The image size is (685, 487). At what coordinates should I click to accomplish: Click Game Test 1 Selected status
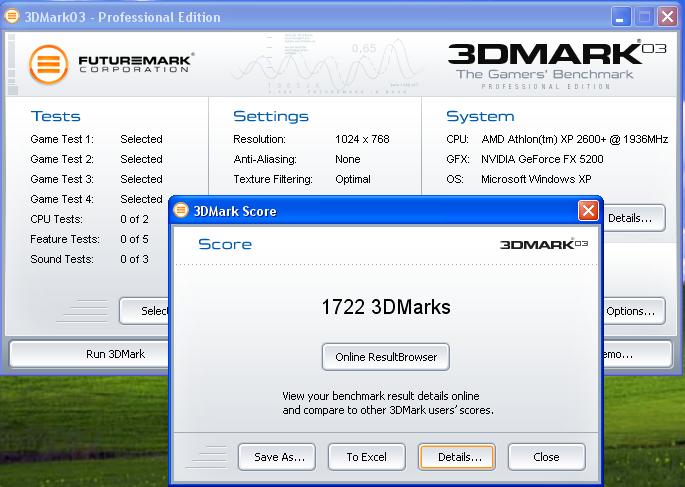(x=141, y=139)
